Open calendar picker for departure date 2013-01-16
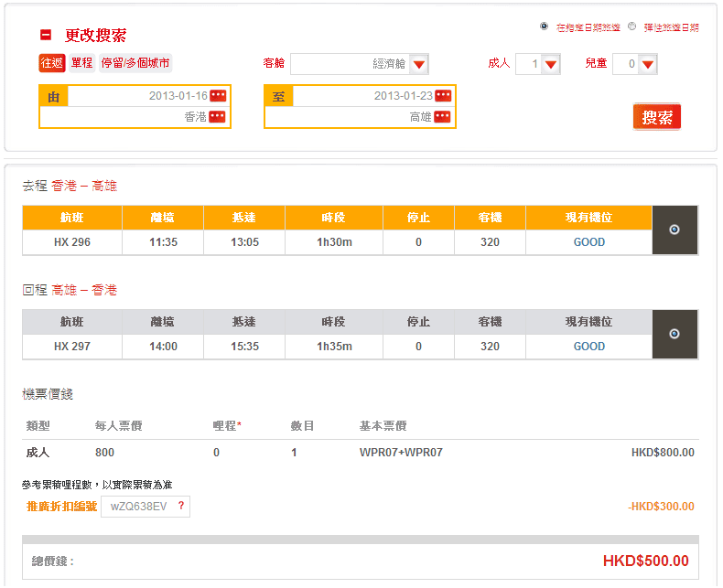The width and height of the screenshot is (723, 588). (218, 96)
